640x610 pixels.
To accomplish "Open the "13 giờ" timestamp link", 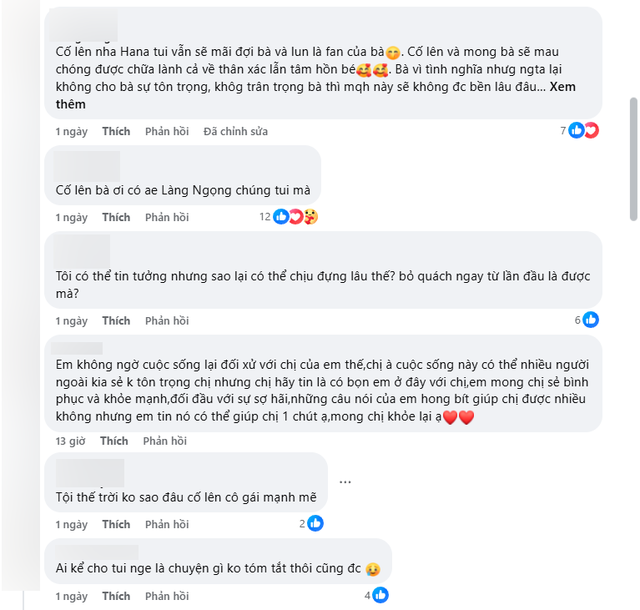I will [70, 441].
